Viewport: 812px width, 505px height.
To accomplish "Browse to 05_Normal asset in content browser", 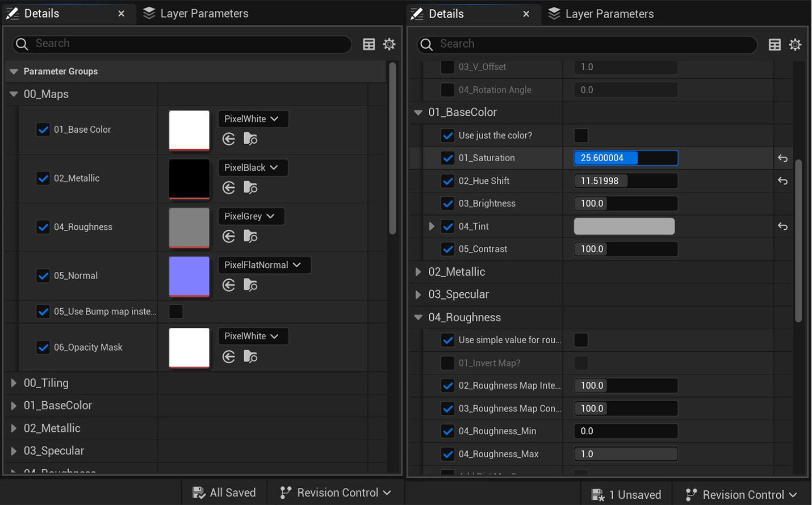I will [x=250, y=285].
